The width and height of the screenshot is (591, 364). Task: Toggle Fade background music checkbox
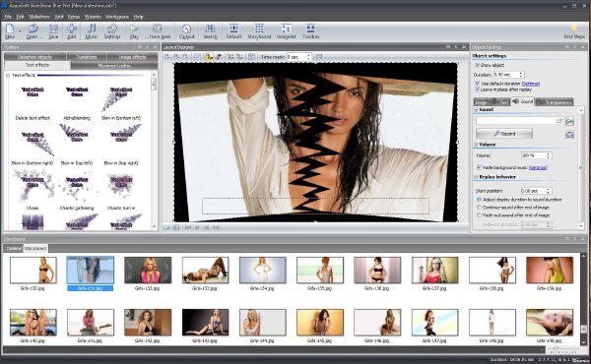coord(479,167)
